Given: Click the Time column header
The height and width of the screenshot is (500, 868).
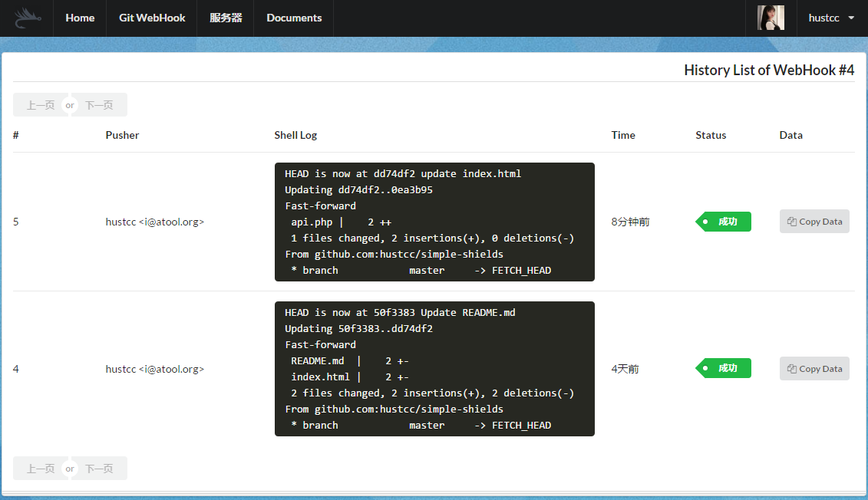Looking at the screenshot, I should [x=623, y=135].
